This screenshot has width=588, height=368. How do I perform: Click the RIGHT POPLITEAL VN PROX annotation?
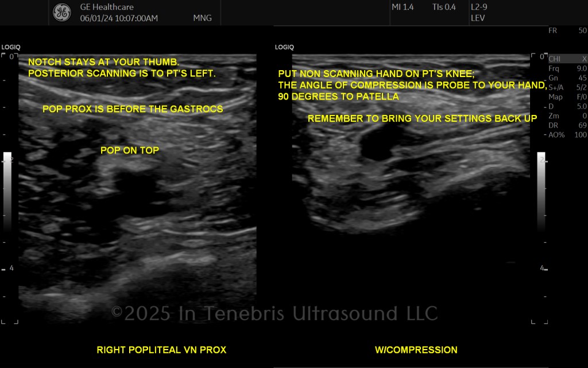tap(161, 350)
